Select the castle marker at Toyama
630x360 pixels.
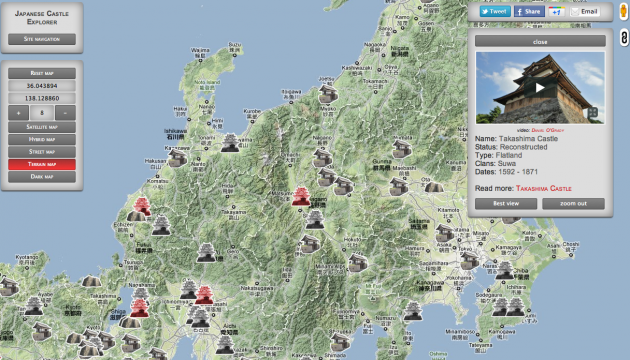[x=230, y=143]
